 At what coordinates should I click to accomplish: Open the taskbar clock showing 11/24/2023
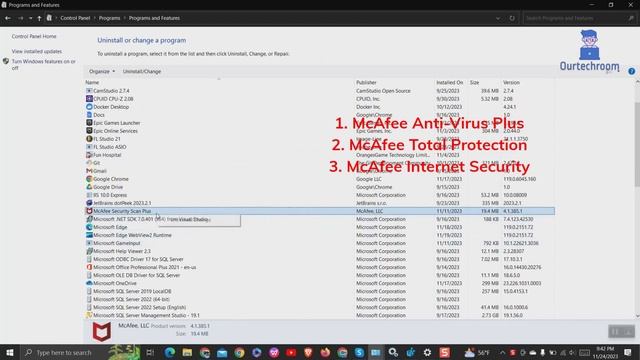point(605,352)
